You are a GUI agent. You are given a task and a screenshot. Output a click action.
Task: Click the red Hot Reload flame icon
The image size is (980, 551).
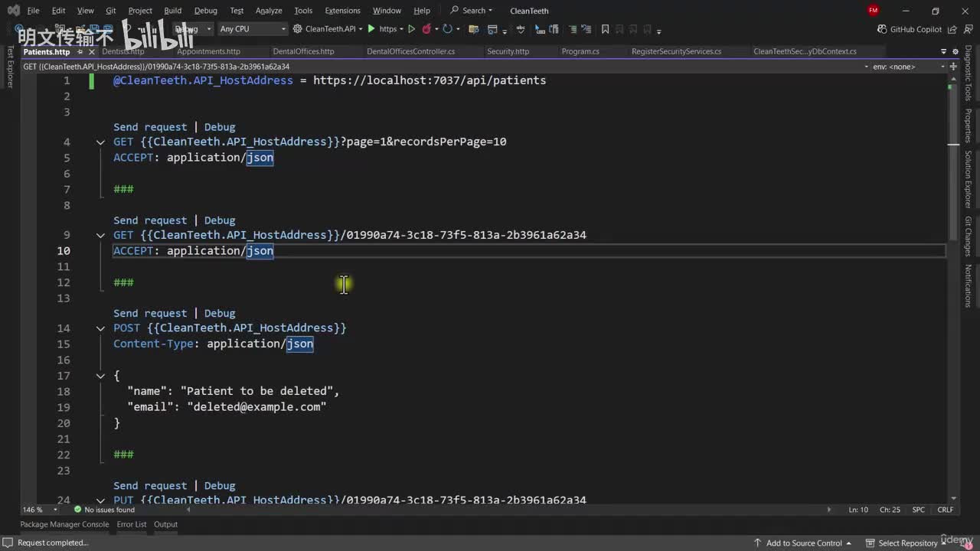pyautogui.click(x=426, y=29)
